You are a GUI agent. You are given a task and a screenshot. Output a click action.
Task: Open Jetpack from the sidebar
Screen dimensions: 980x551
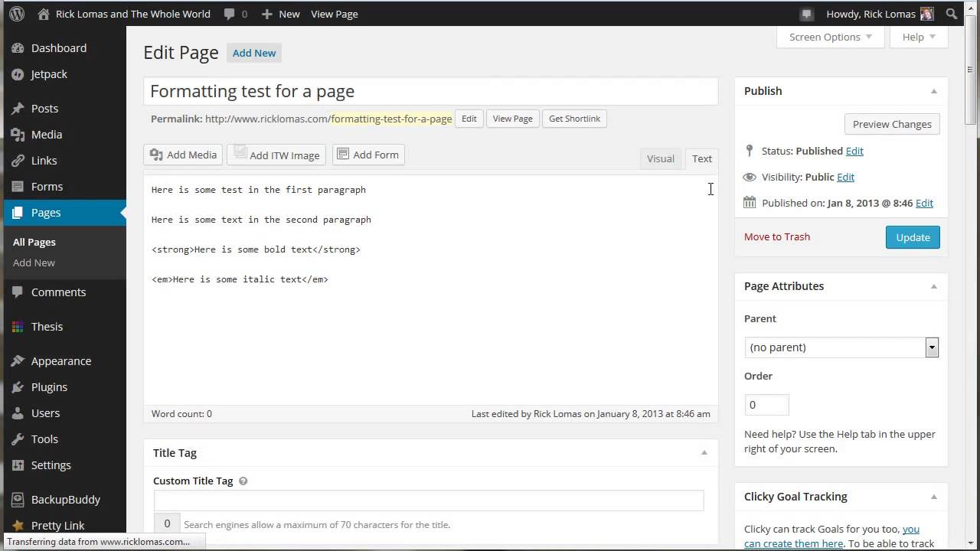(x=49, y=74)
